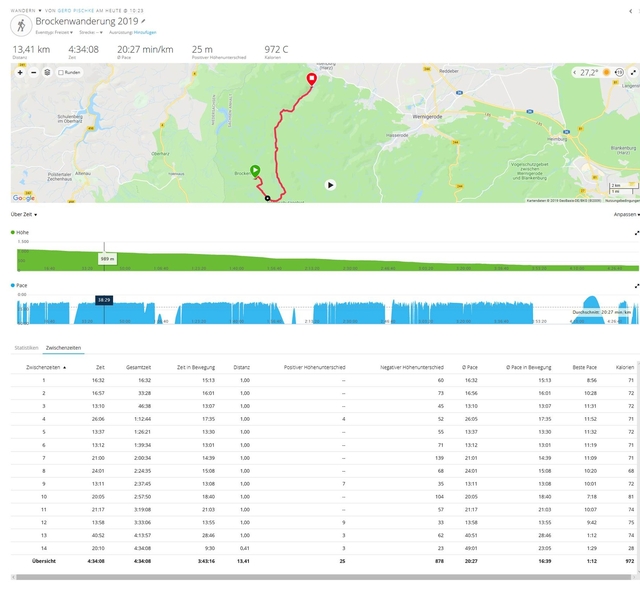
Task: Open the map layers selector
Action: point(47,72)
